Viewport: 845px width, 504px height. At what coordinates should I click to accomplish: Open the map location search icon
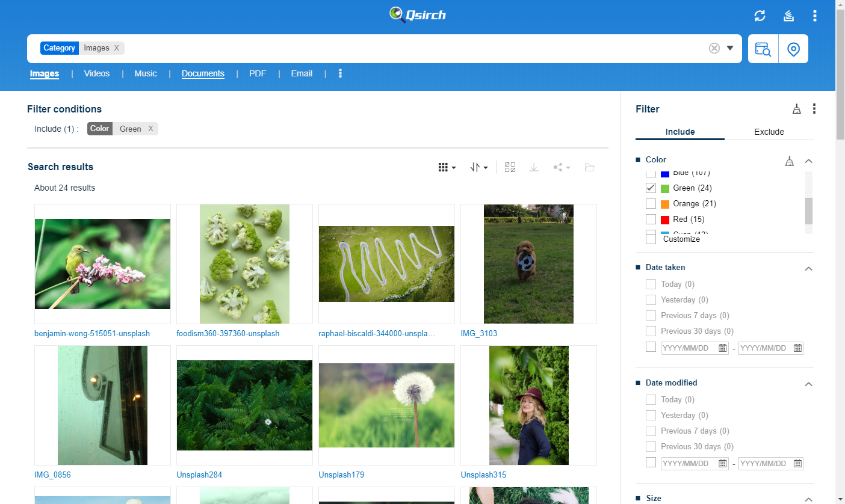793,49
